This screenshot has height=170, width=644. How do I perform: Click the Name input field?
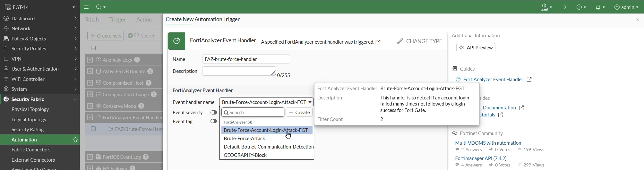click(x=246, y=59)
